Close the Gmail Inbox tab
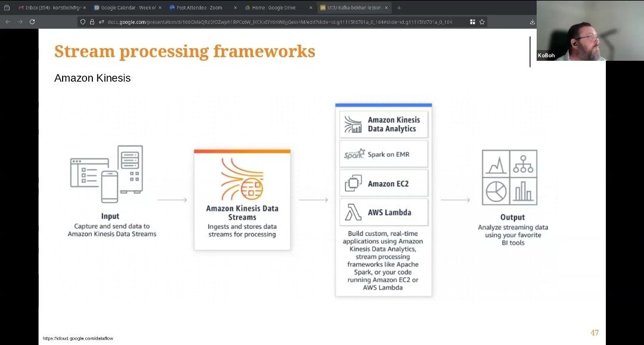 pyautogui.click(x=84, y=8)
